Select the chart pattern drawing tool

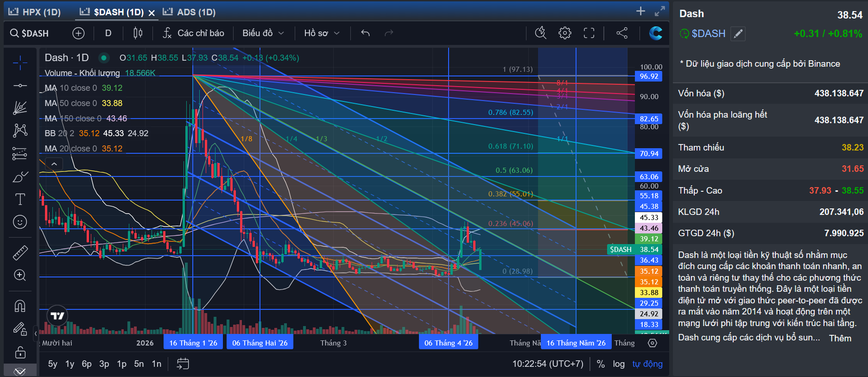20,130
